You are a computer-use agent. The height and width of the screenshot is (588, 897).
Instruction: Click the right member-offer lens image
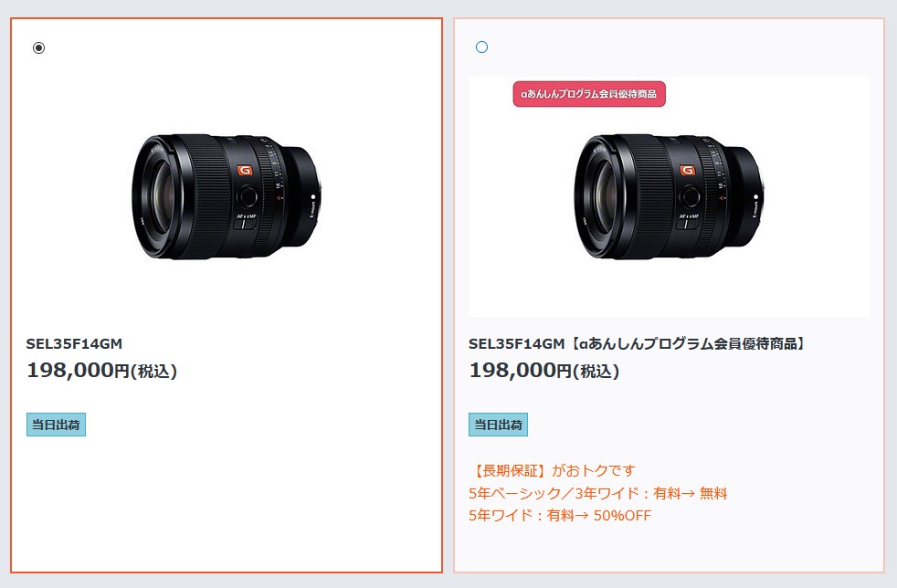coord(670,196)
